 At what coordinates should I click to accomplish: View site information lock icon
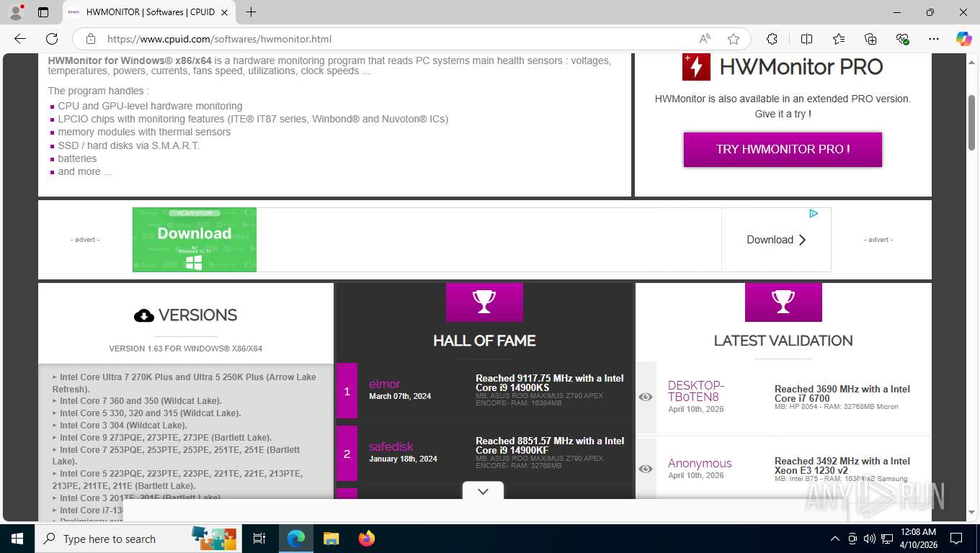coord(91,39)
